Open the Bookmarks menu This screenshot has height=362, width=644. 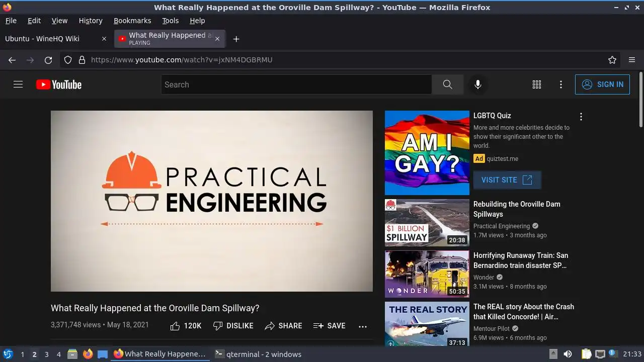coord(132,21)
